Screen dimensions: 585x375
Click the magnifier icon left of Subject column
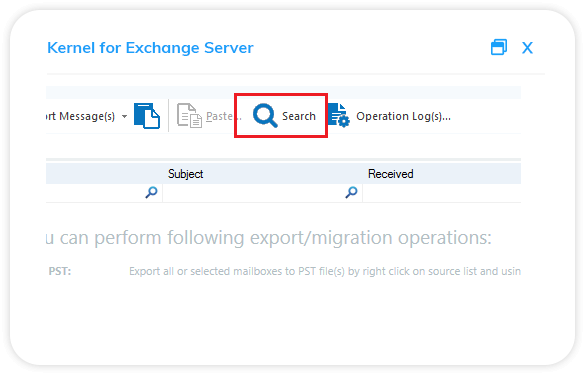click(x=151, y=192)
